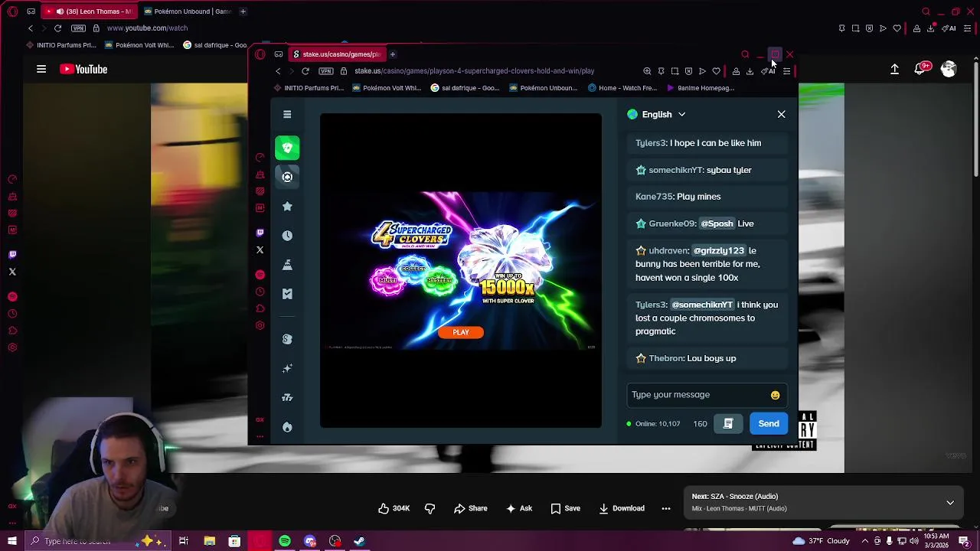
Task: Go to YouTube home logo
Action: click(x=83, y=69)
